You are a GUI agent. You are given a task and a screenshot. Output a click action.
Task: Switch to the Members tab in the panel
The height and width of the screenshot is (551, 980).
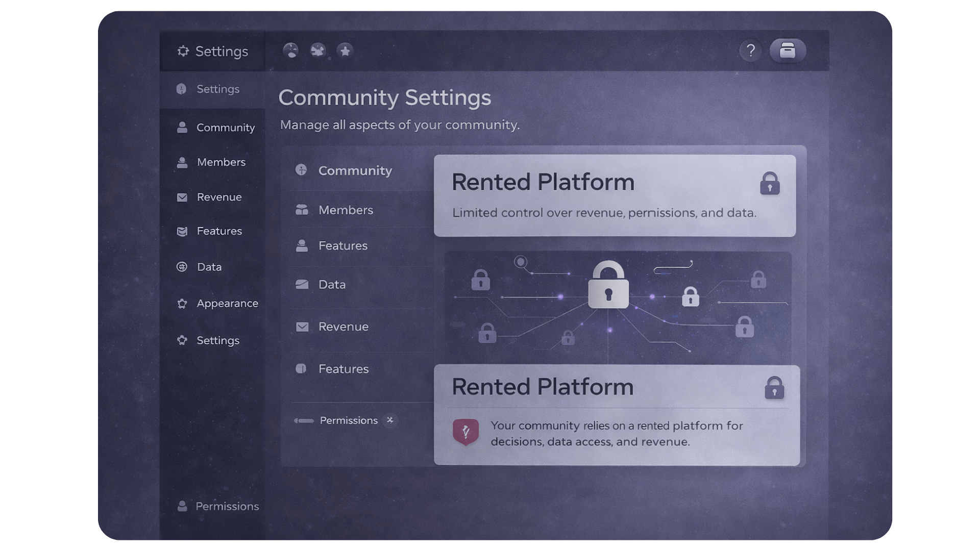tap(346, 210)
